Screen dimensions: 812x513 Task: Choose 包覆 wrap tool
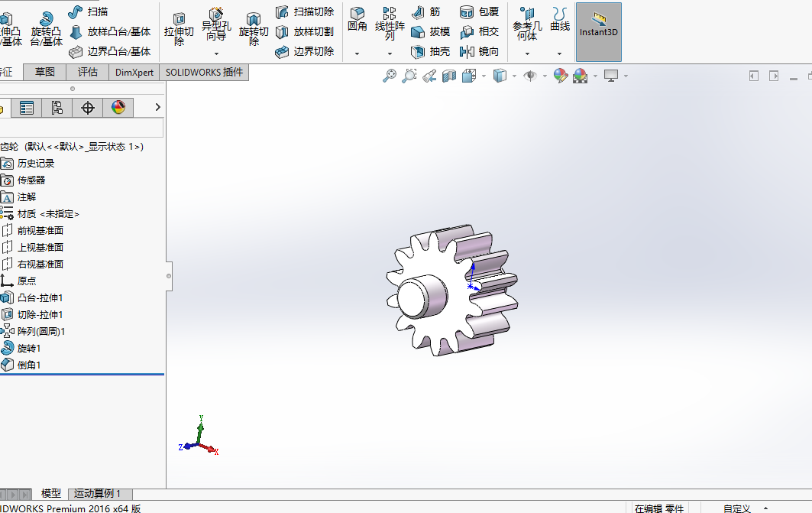479,11
